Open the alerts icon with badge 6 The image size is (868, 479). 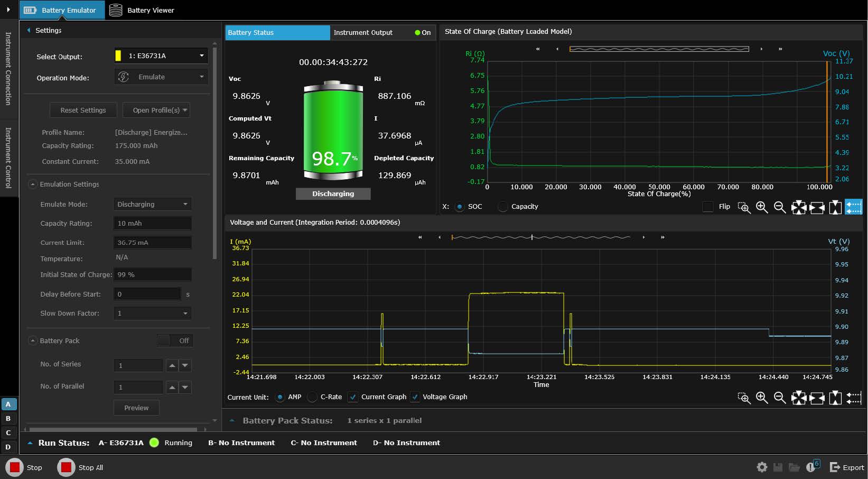(811, 467)
